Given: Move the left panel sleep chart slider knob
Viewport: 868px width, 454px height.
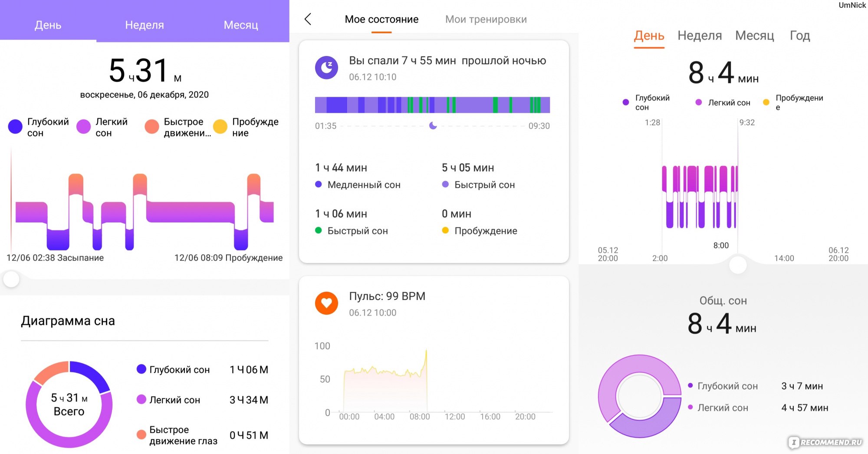Looking at the screenshot, I should pyautogui.click(x=11, y=279).
